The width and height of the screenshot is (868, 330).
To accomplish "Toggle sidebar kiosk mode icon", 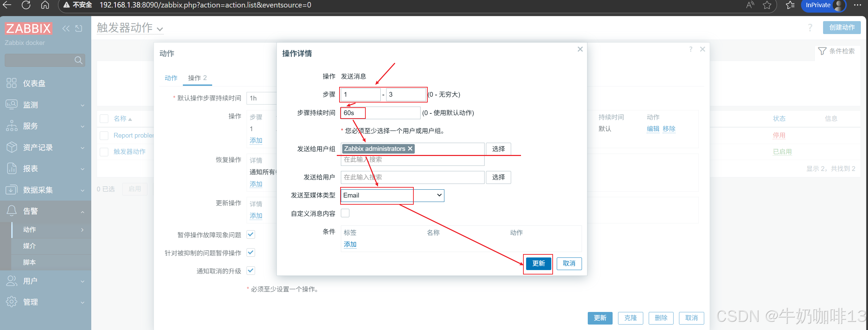I will (79, 28).
